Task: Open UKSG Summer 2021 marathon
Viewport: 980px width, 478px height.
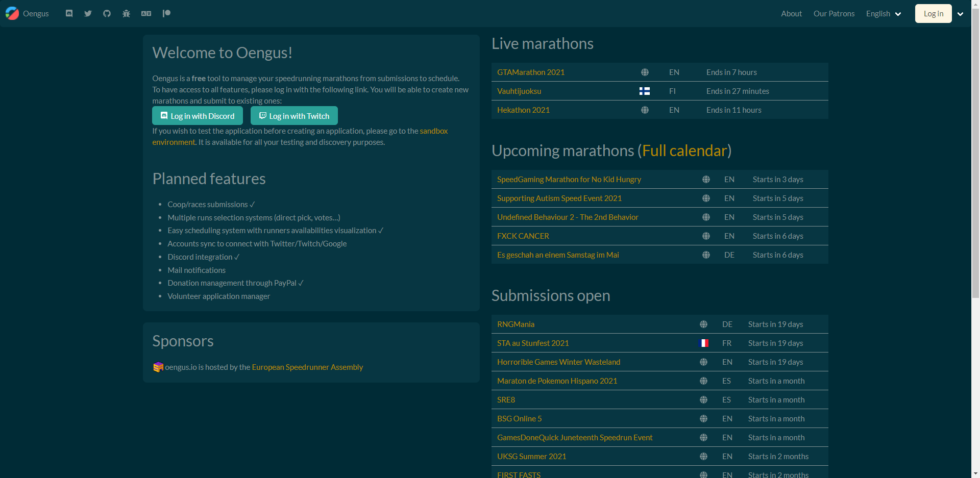Action: point(531,457)
